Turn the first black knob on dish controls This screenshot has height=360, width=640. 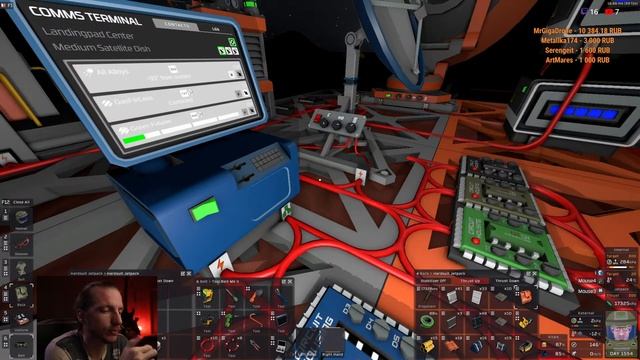[325, 123]
